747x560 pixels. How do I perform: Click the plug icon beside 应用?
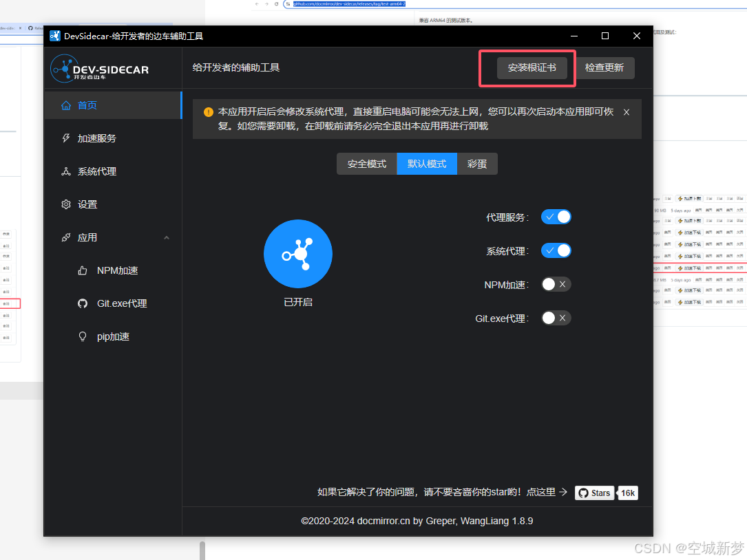pyautogui.click(x=66, y=237)
